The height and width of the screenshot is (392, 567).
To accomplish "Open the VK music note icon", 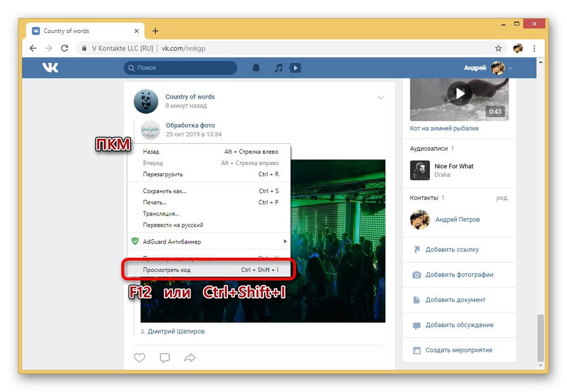I will pyautogui.click(x=278, y=67).
